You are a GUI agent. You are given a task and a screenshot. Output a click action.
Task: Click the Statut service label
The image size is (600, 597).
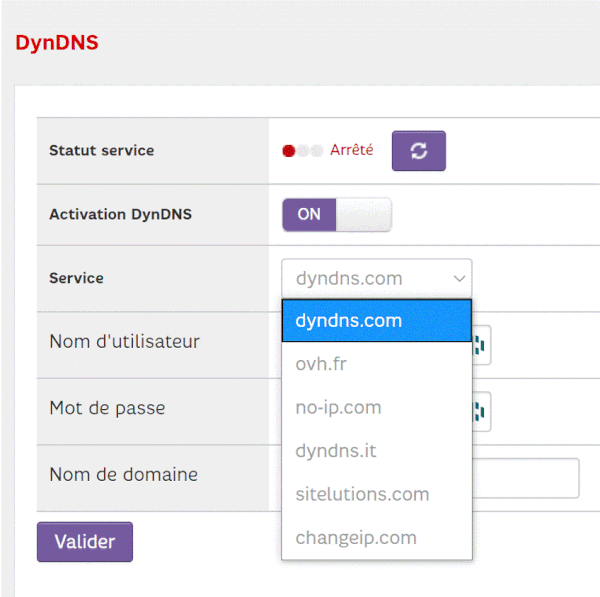click(101, 151)
